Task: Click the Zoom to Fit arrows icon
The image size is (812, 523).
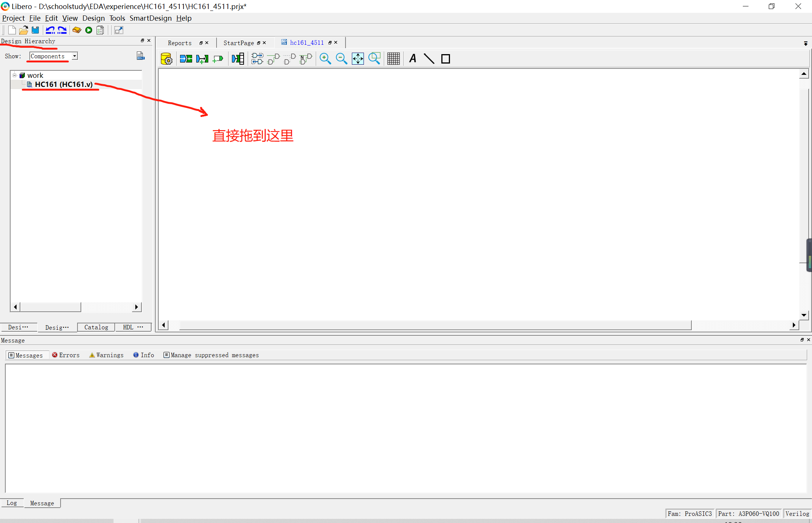Action: tap(358, 59)
